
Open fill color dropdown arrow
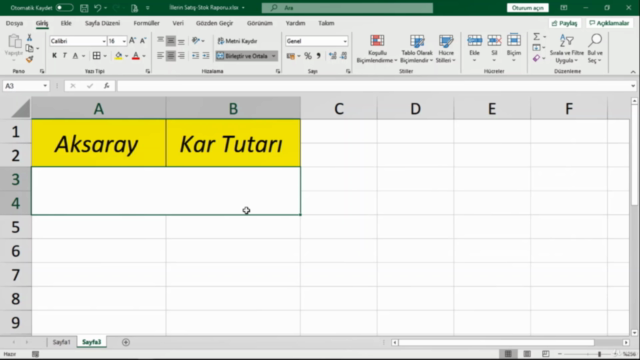click(127, 56)
